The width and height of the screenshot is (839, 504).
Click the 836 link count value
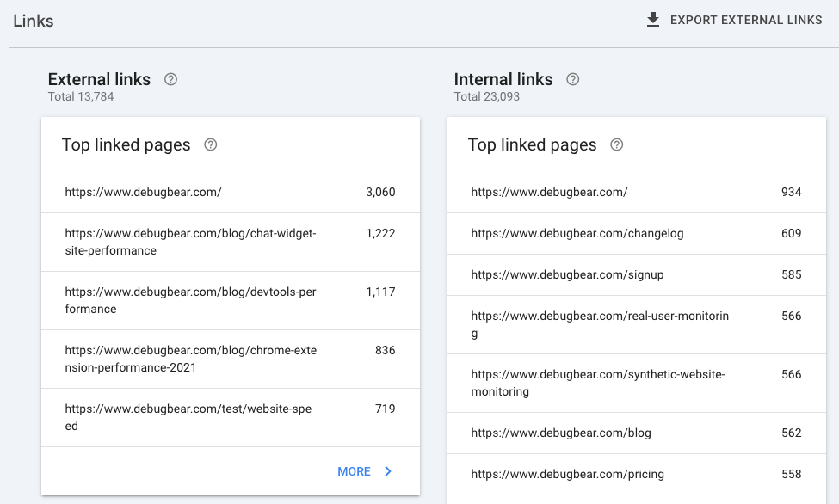[x=386, y=350]
